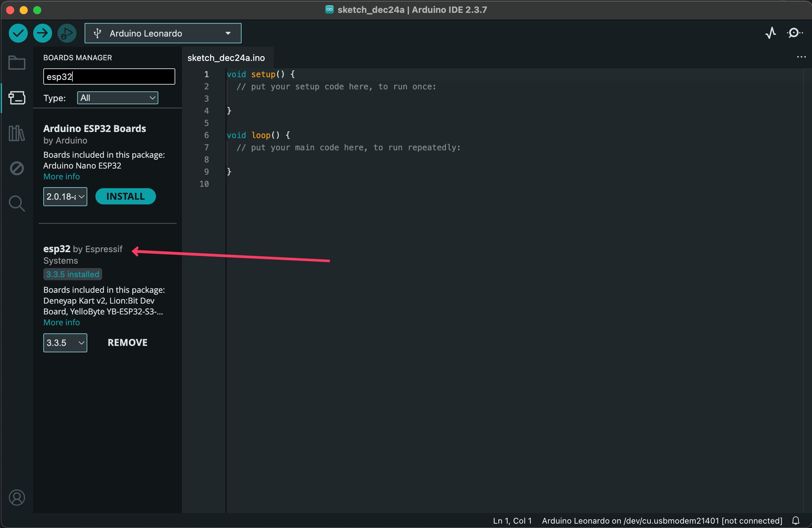The image size is (812, 528).
Task: Show notifications via bell icon
Action: (x=796, y=521)
